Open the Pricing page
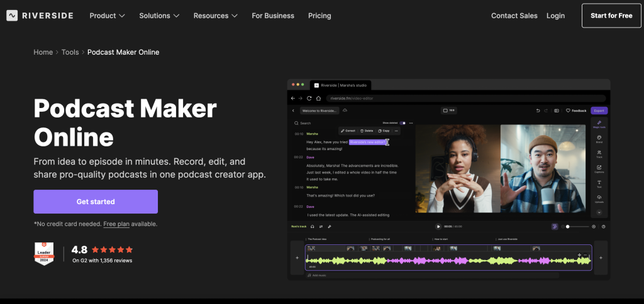The height and width of the screenshot is (304, 644). [x=319, y=16]
